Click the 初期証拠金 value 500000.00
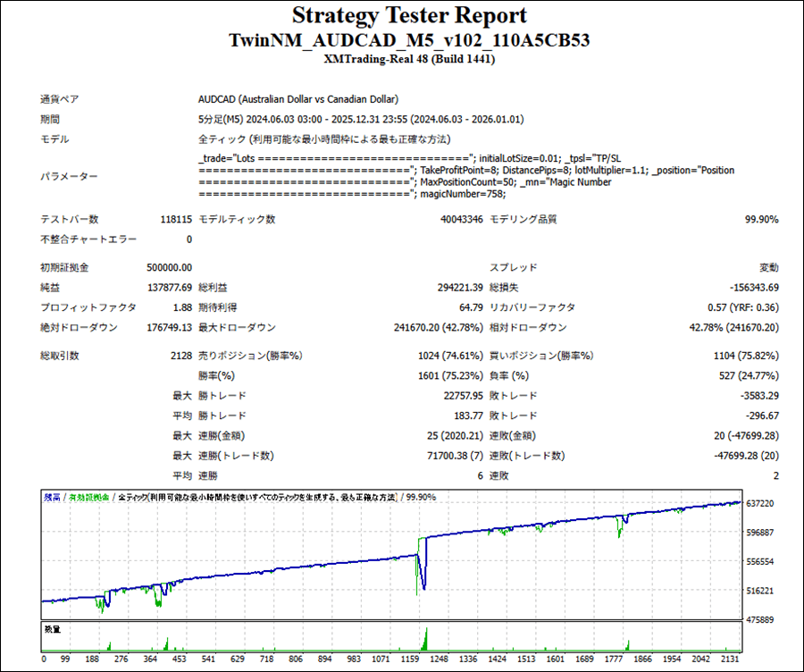 point(169,267)
